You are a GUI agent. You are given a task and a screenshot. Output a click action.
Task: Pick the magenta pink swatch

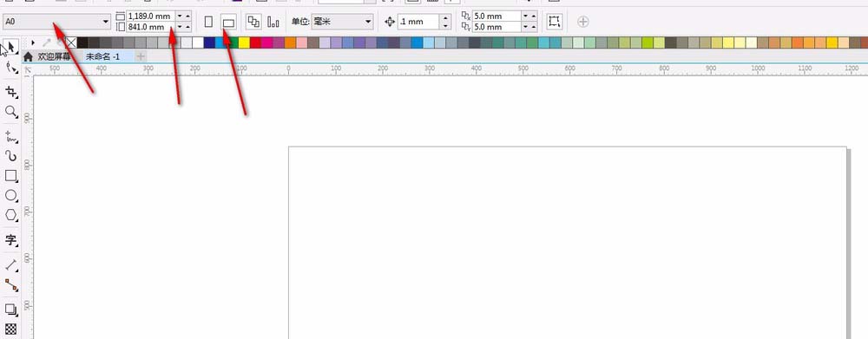pyautogui.click(x=266, y=42)
